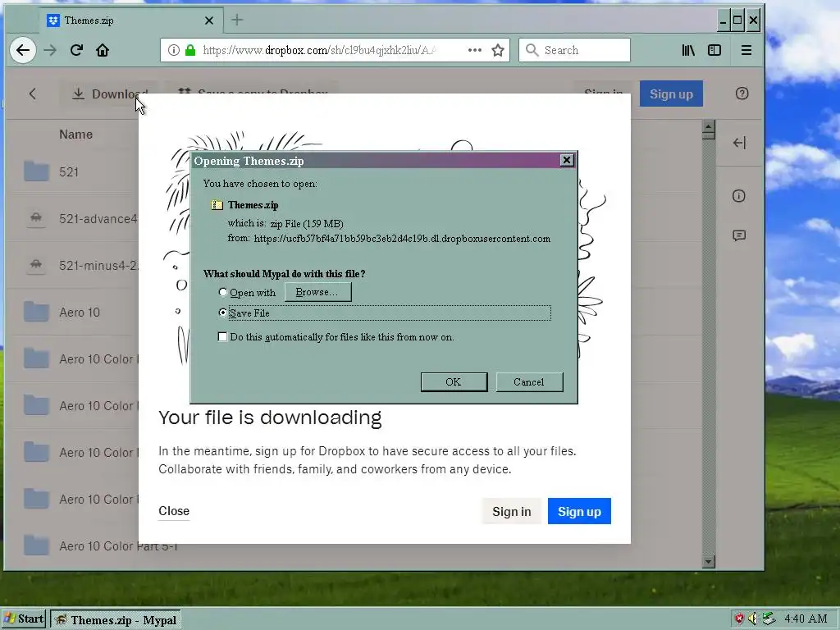Go back using the browser back arrow
The width and height of the screenshot is (840, 630).
pos(23,50)
